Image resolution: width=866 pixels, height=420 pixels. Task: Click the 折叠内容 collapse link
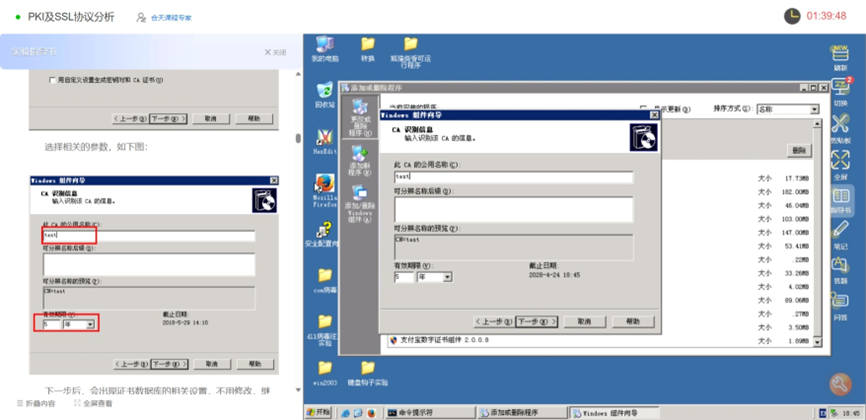(x=36, y=403)
